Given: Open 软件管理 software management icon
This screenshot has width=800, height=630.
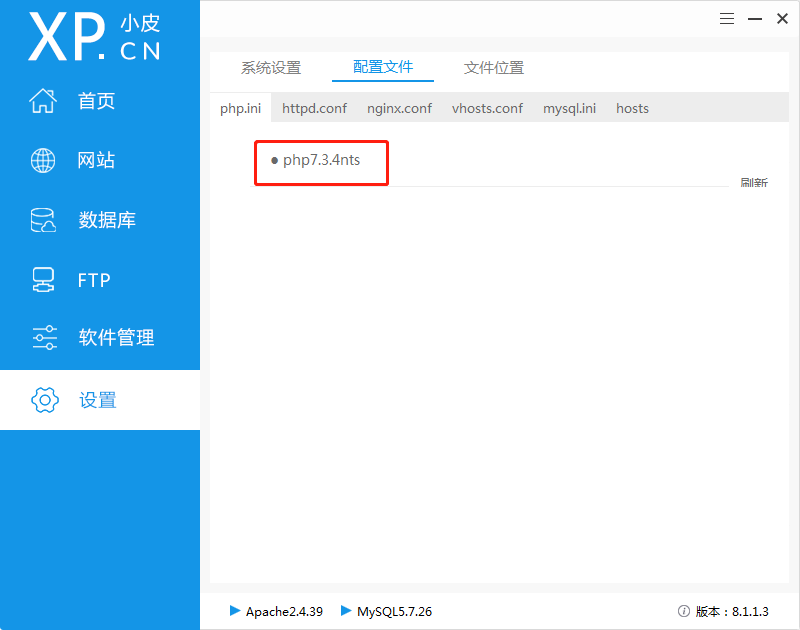Looking at the screenshot, I should click(43, 338).
